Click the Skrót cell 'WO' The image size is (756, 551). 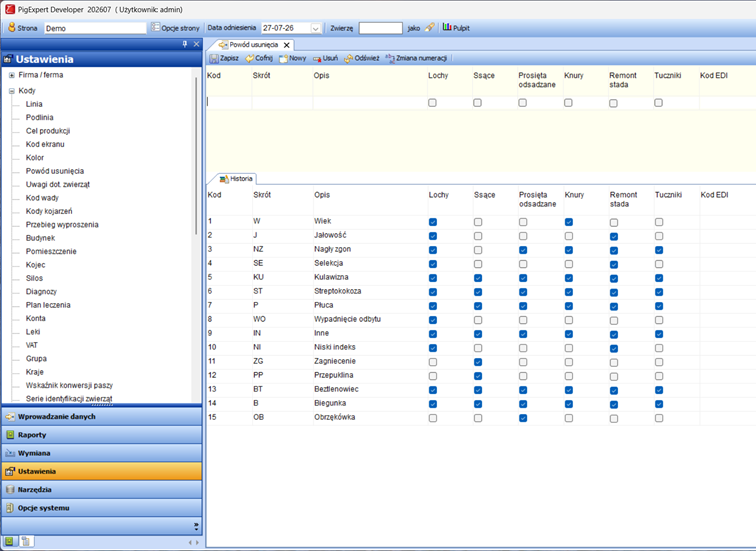(x=259, y=319)
